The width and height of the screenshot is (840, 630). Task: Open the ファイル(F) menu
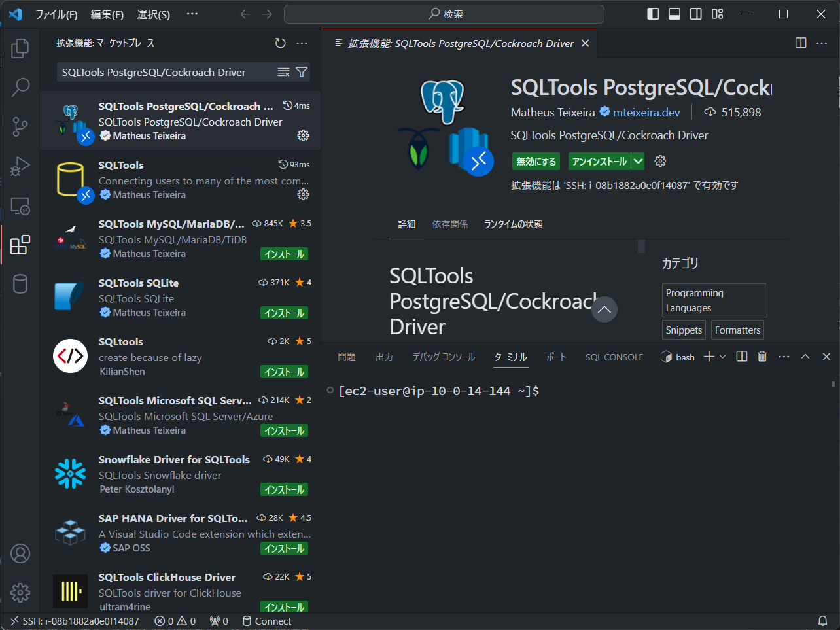click(x=56, y=14)
